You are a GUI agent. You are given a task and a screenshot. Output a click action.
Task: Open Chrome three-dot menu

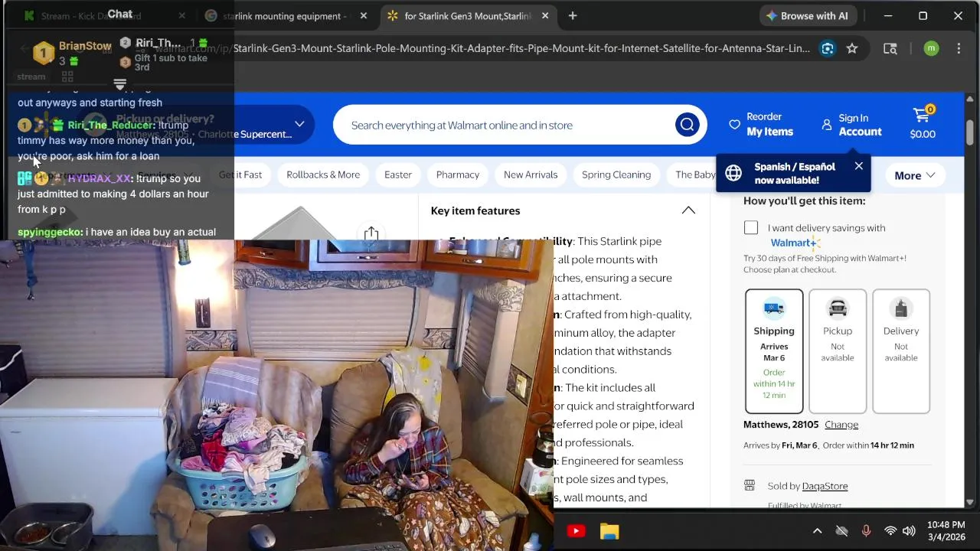[x=959, y=48]
